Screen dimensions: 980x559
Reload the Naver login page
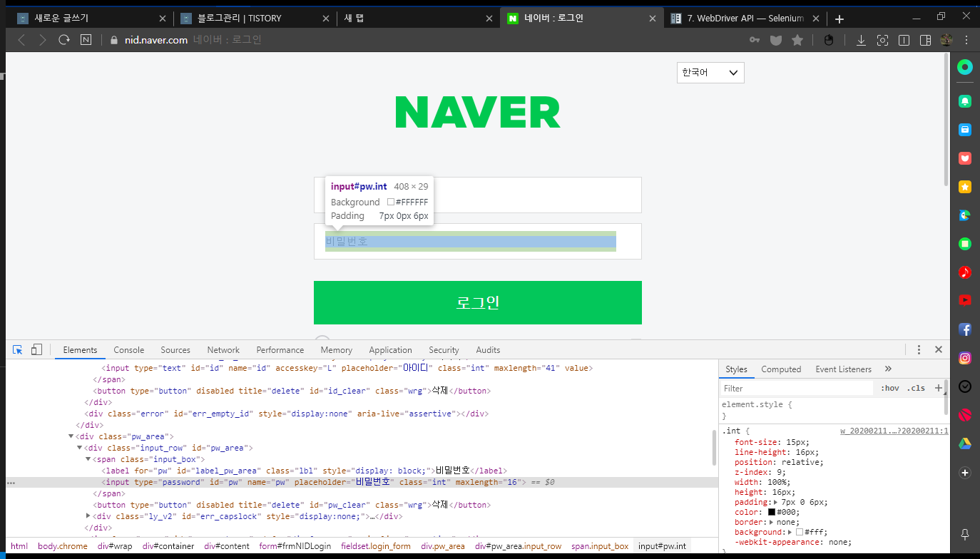[x=64, y=40]
